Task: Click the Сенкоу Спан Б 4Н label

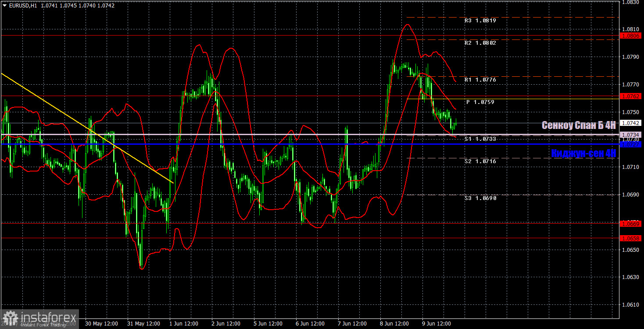Action: [579, 125]
